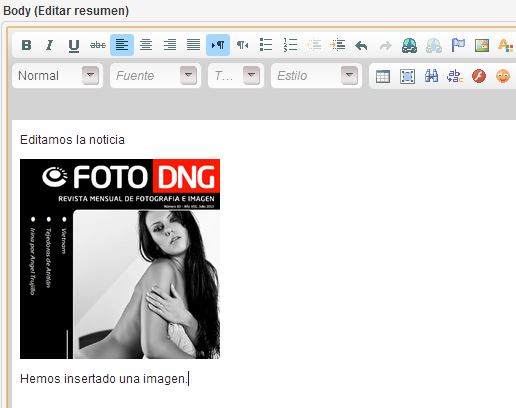
Task: Insert a hyperlink with the globe icon
Action: point(409,45)
